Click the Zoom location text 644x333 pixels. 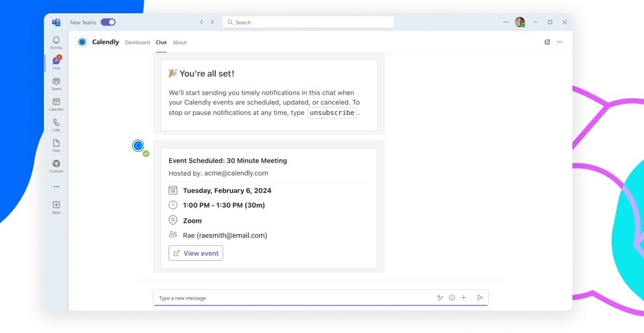[x=192, y=220]
